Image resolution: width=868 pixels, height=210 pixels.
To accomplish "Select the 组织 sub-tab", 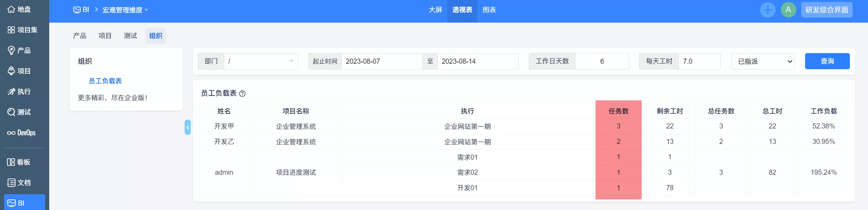I will click(x=156, y=36).
